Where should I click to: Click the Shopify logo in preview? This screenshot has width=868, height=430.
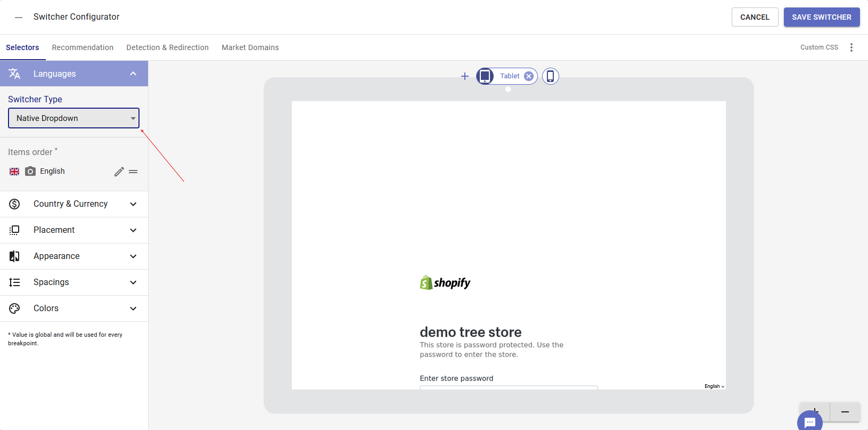click(445, 282)
